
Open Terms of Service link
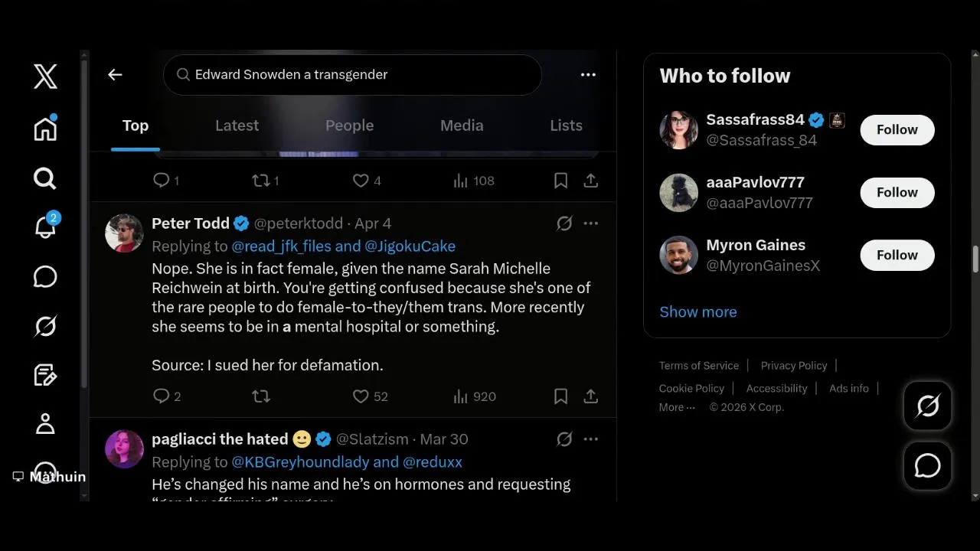coord(699,366)
